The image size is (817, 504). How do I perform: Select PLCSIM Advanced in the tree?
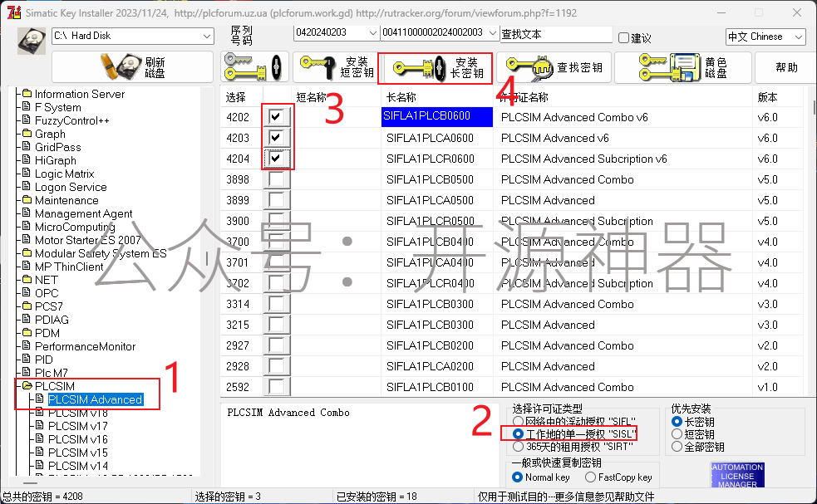tap(96, 399)
